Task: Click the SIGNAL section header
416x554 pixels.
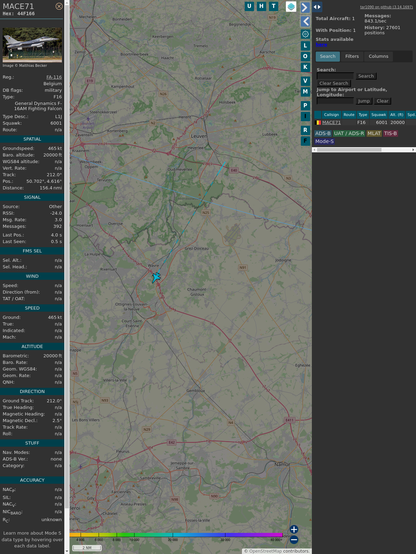Action: (x=32, y=197)
